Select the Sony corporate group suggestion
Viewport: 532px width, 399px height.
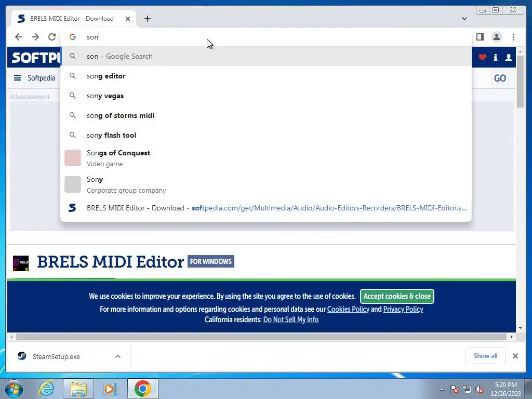pyautogui.click(x=266, y=184)
